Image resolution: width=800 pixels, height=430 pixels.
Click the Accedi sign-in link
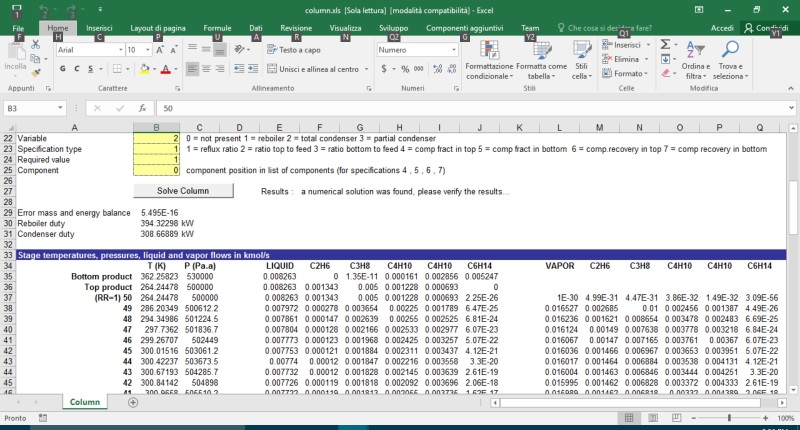[722, 28]
